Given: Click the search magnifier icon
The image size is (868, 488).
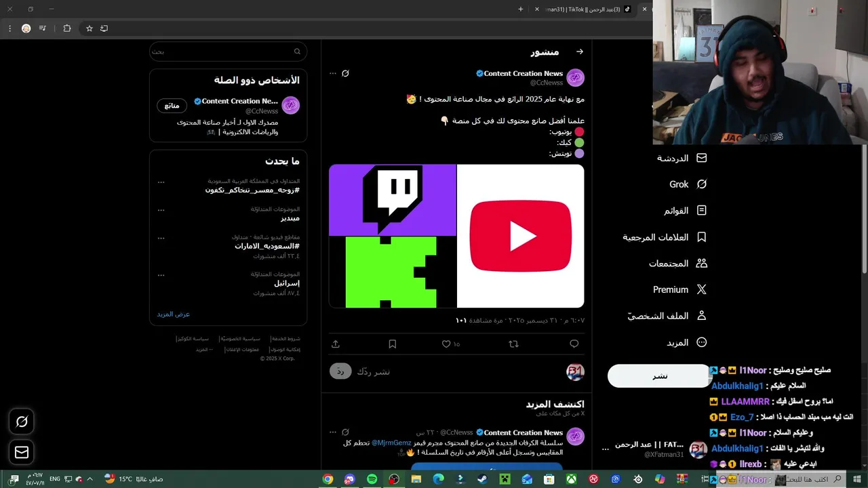Looking at the screenshot, I should click(297, 52).
